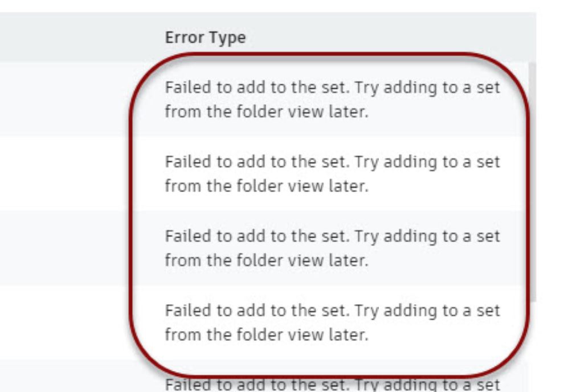This screenshot has height=392, width=572.
Task: Click empty left cell of fourth row
Action: 66,322
